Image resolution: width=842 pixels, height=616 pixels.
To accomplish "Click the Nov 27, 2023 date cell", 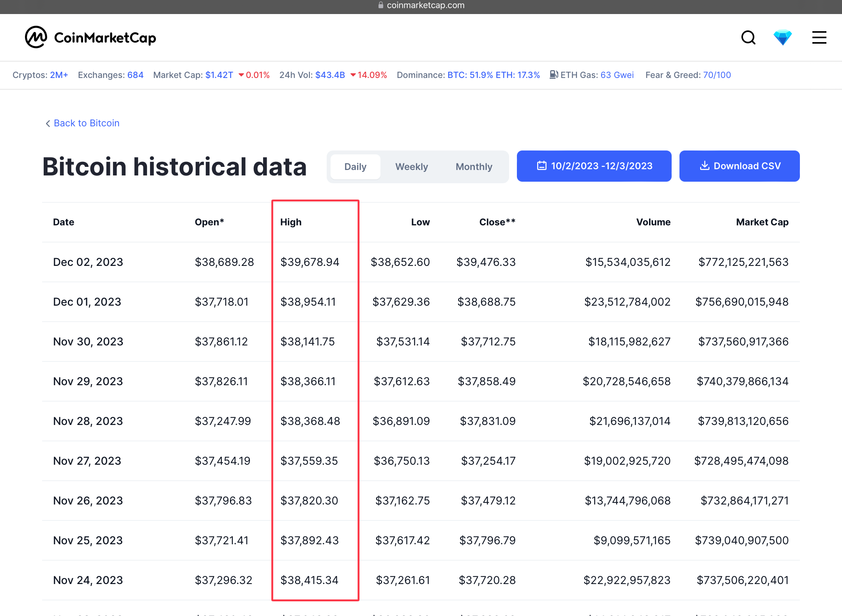I will pos(87,461).
